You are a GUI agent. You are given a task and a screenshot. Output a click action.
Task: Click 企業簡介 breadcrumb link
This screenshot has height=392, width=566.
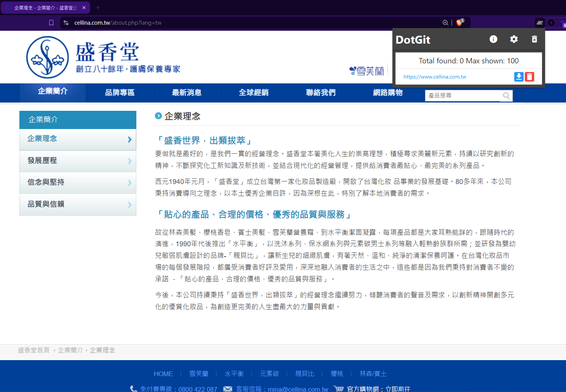coord(71,350)
